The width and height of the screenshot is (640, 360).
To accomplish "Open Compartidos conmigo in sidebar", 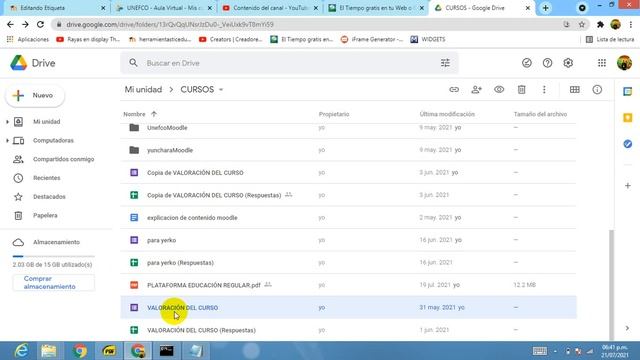I will point(63,159).
